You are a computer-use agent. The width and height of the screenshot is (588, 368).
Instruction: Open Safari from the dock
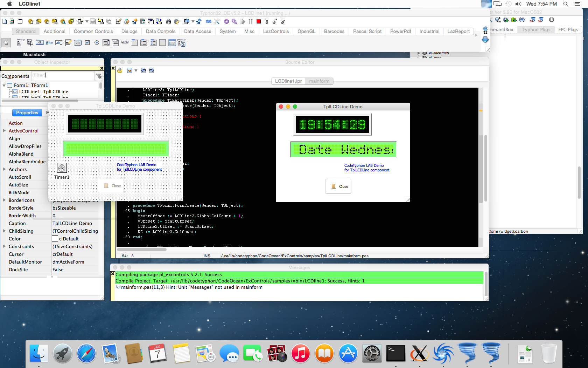click(86, 353)
